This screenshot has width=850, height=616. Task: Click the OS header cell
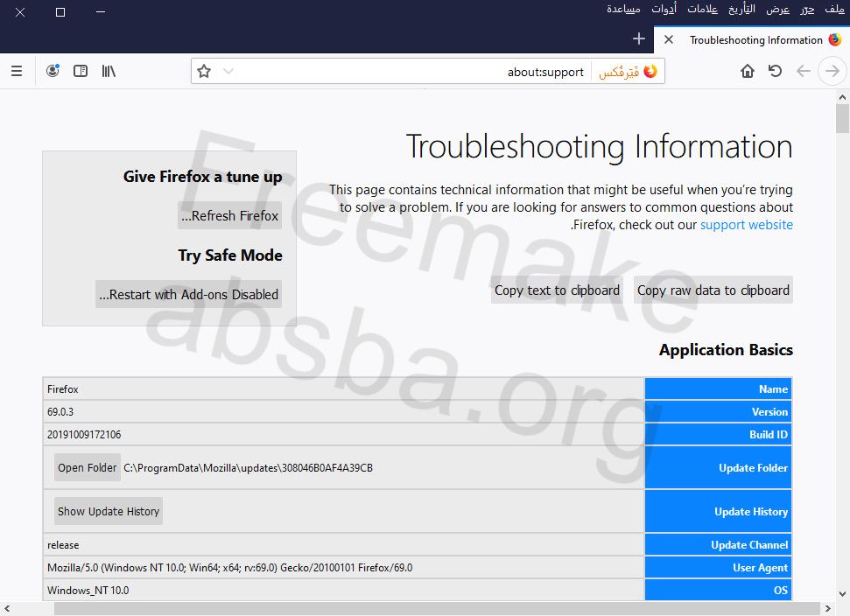click(x=719, y=590)
